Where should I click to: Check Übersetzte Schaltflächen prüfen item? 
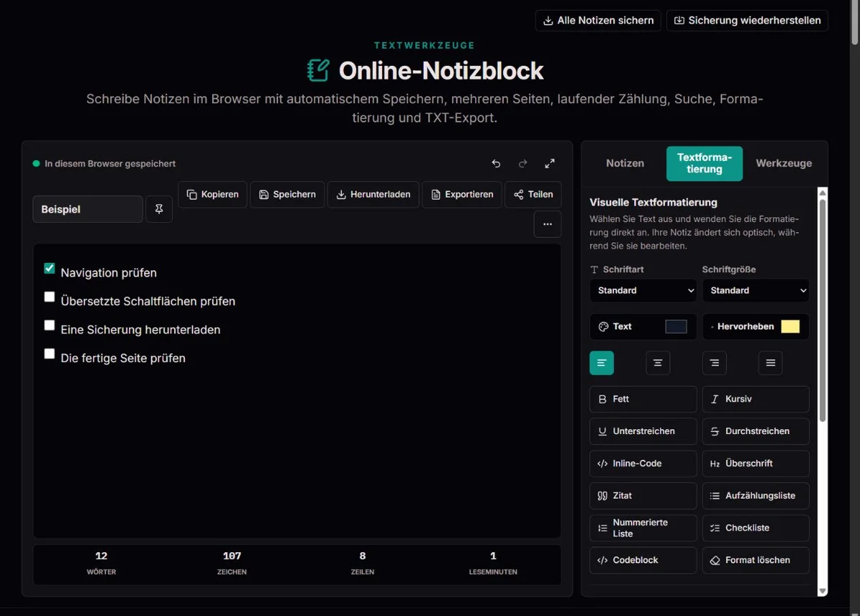49,297
